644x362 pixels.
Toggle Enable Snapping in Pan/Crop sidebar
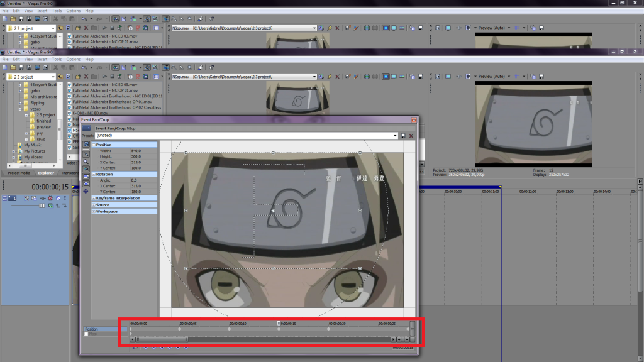tap(86, 168)
